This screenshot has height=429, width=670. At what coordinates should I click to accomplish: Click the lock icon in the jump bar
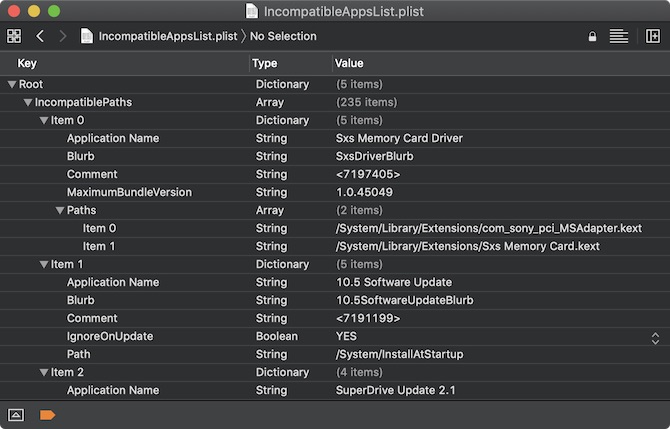click(x=592, y=36)
